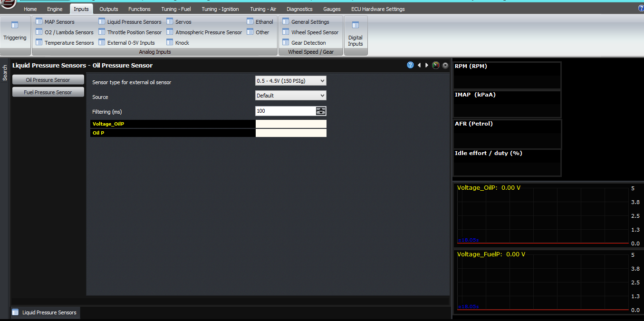Increase the Filtering value with up arrow

tap(321, 109)
